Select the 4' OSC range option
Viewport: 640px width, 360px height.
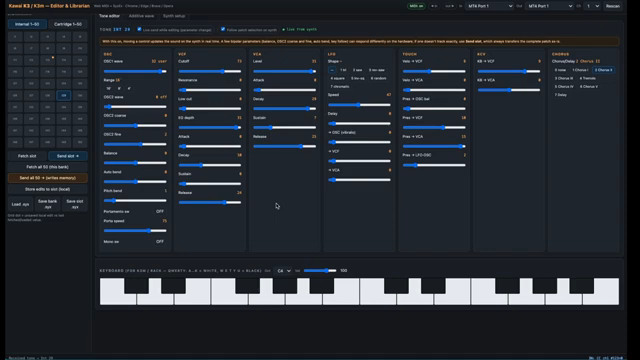point(129,89)
